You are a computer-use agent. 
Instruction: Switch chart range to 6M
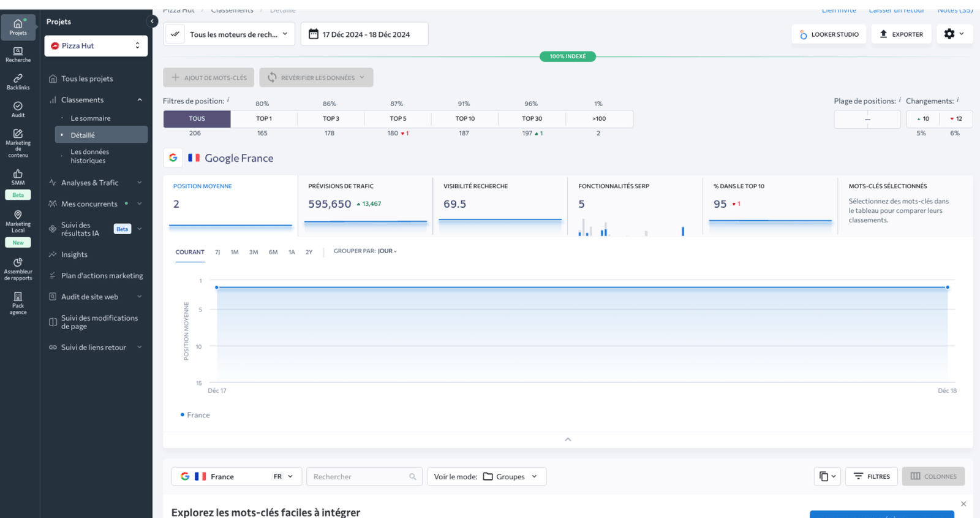pyautogui.click(x=273, y=252)
